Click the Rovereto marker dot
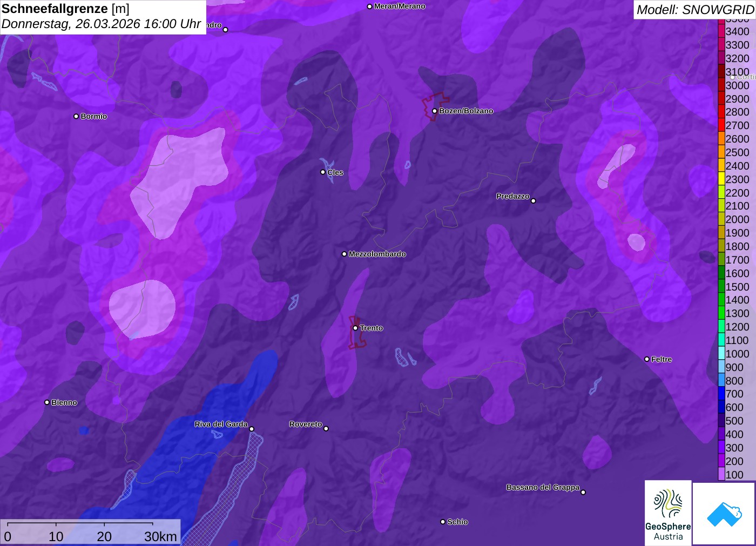This screenshot has width=756, height=546. tap(326, 429)
